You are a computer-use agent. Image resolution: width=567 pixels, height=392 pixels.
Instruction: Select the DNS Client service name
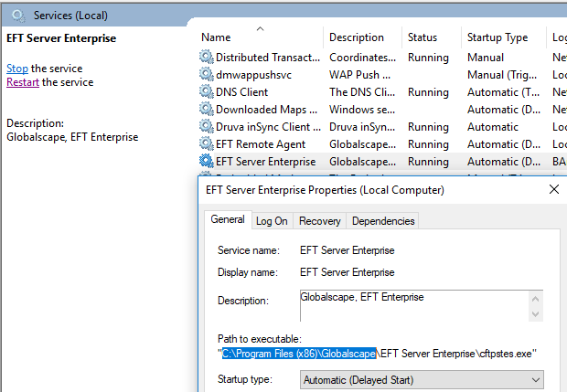coord(242,92)
